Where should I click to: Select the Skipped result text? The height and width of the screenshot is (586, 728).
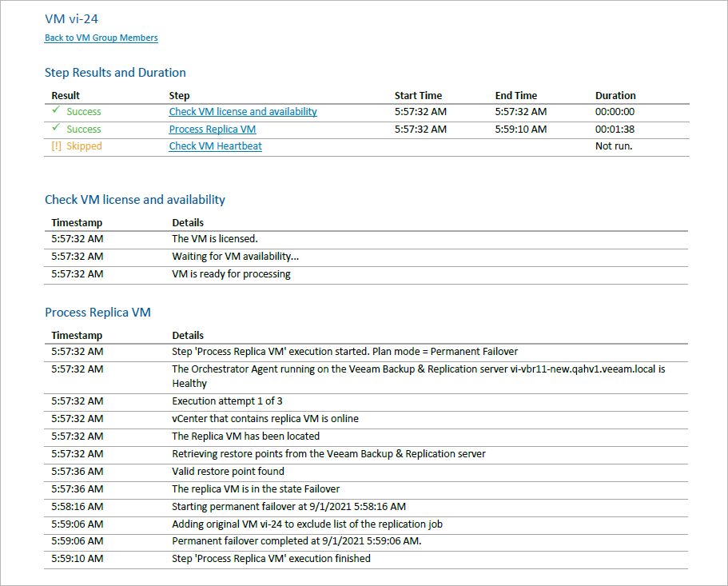[84, 146]
